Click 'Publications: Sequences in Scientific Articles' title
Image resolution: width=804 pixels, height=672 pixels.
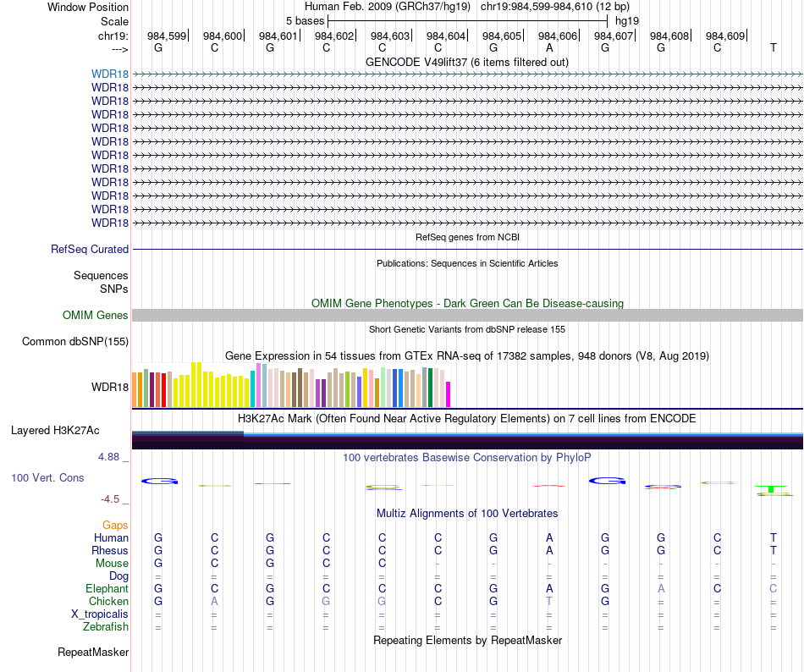click(x=467, y=263)
